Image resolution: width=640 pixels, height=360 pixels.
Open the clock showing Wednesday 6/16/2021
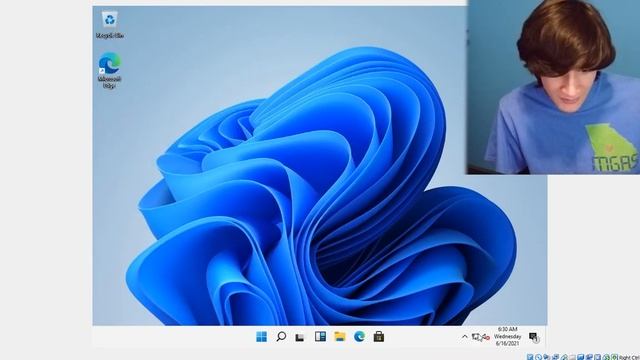(507, 337)
